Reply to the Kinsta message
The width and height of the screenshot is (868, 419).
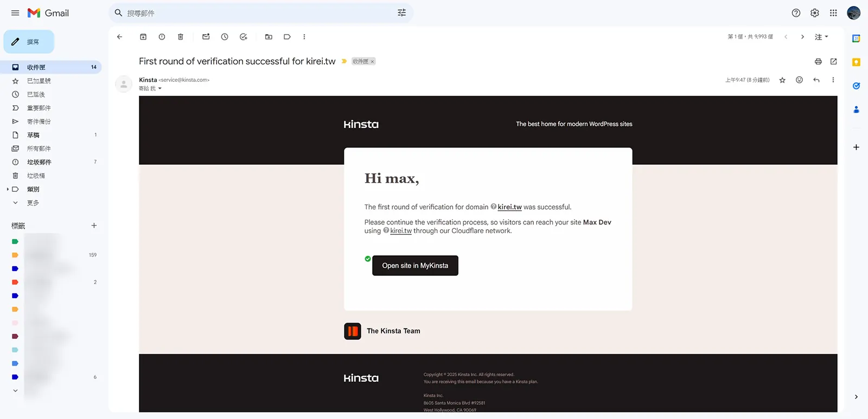(816, 80)
